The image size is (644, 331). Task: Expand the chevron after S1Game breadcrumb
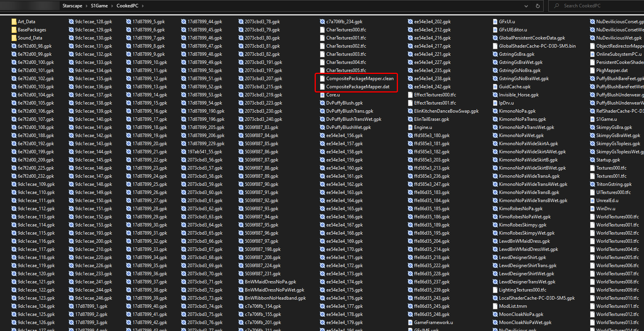(x=112, y=6)
